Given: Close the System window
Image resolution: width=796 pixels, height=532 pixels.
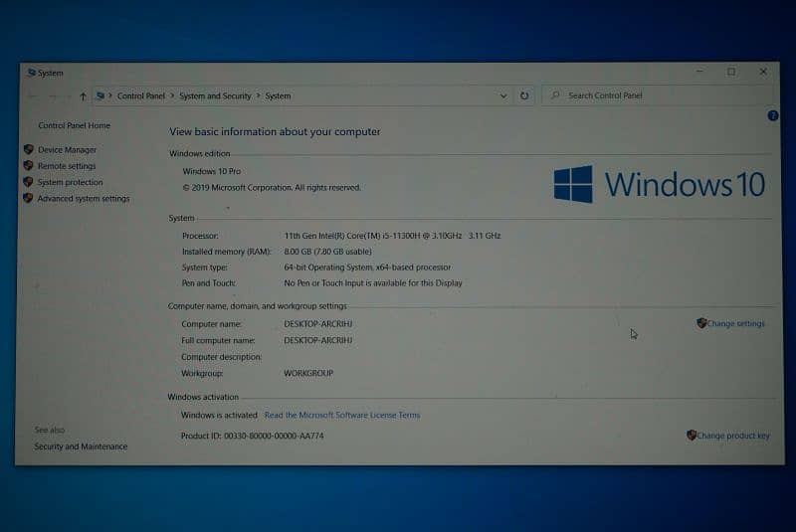Looking at the screenshot, I should 763,72.
